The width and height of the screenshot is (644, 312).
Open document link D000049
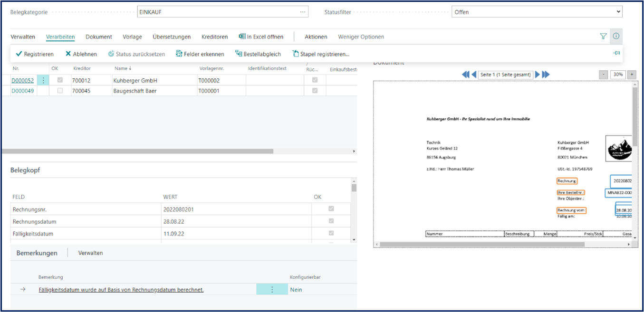click(x=22, y=91)
